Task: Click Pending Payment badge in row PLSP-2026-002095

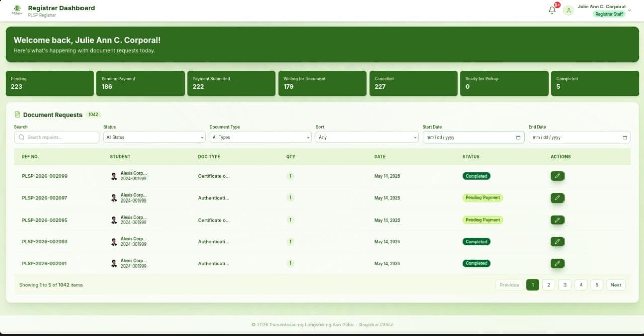Action: [x=482, y=220]
